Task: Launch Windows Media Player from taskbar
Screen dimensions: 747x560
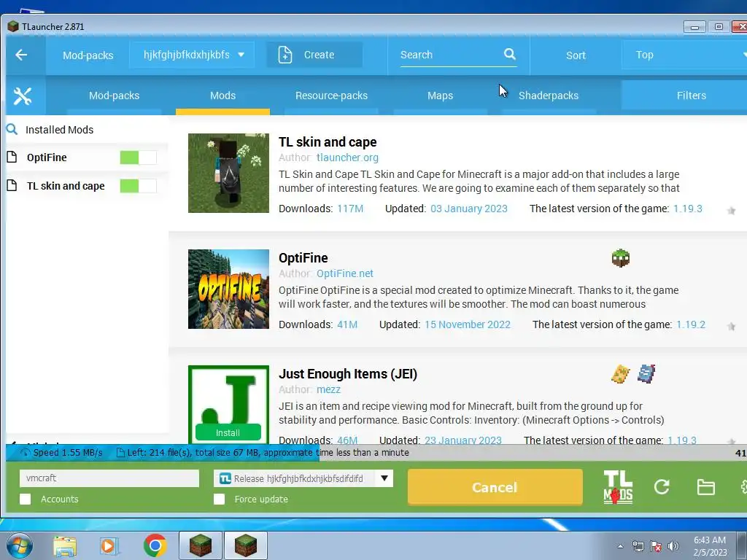Action: click(109, 545)
